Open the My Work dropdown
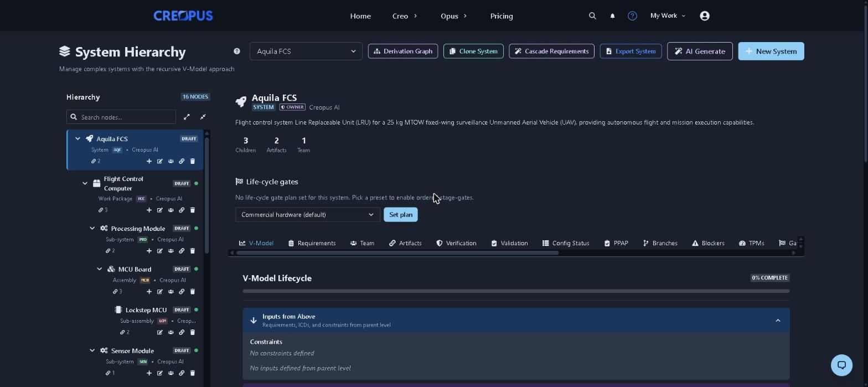Image resolution: width=868 pixels, height=387 pixels. (x=668, y=16)
